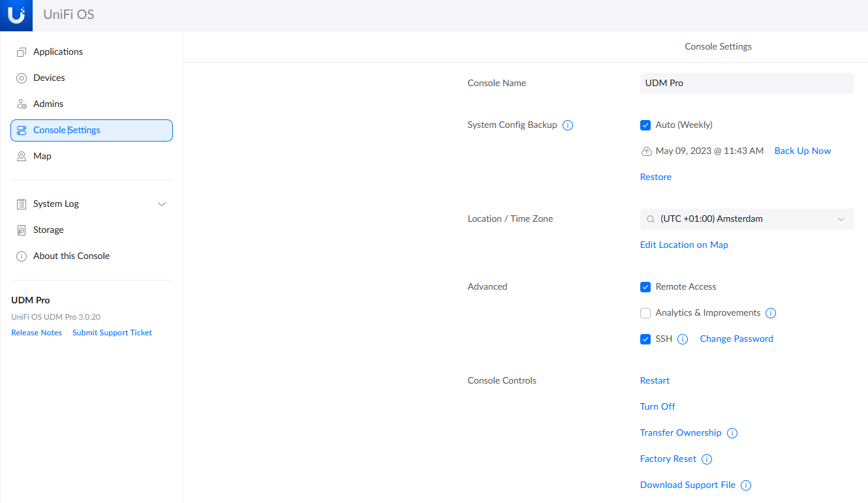The height and width of the screenshot is (503, 868).
Task: Click the bold UDM Pro sidebar name
Action: point(31,301)
